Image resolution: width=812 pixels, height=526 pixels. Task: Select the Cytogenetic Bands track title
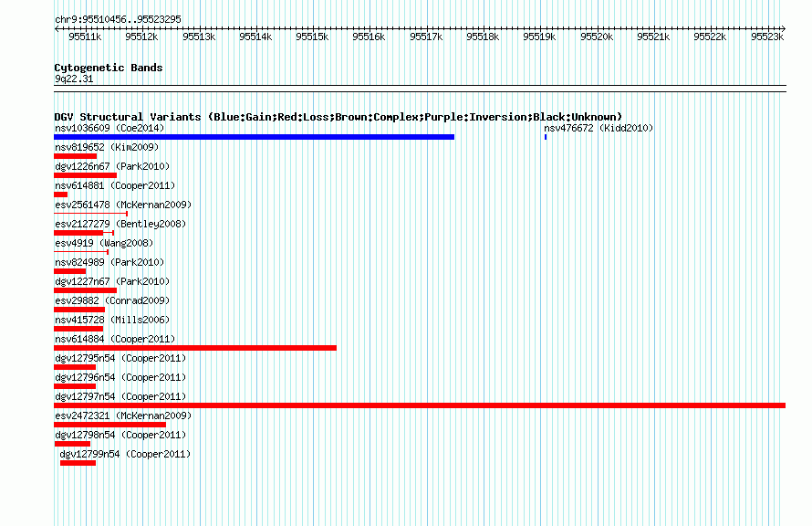pyautogui.click(x=109, y=68)
